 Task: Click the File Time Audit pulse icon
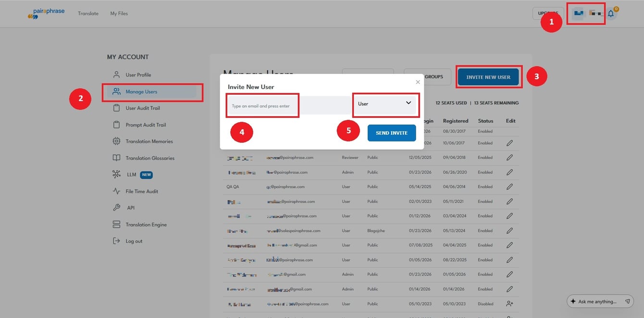tap(116, 191)
